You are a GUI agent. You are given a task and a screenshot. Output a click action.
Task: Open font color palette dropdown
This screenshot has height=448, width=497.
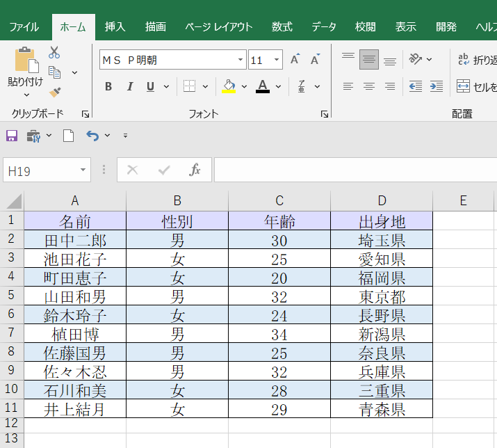coord(278,86)
